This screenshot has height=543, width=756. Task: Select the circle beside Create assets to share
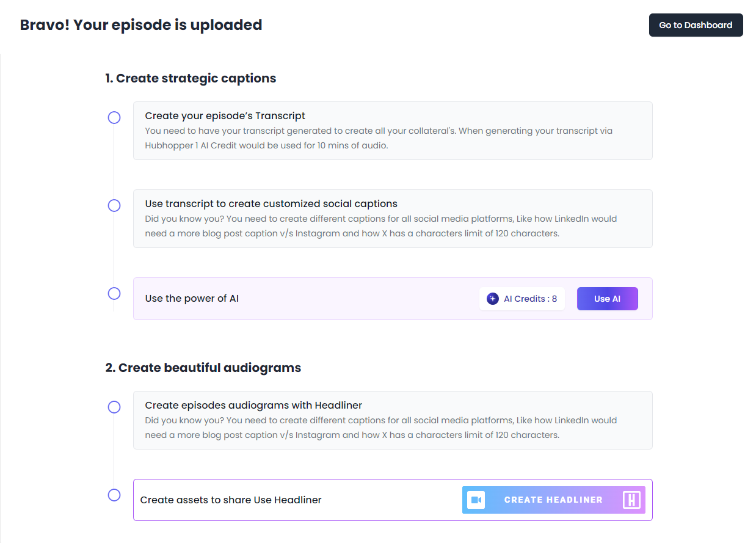[x=114, y=495]
